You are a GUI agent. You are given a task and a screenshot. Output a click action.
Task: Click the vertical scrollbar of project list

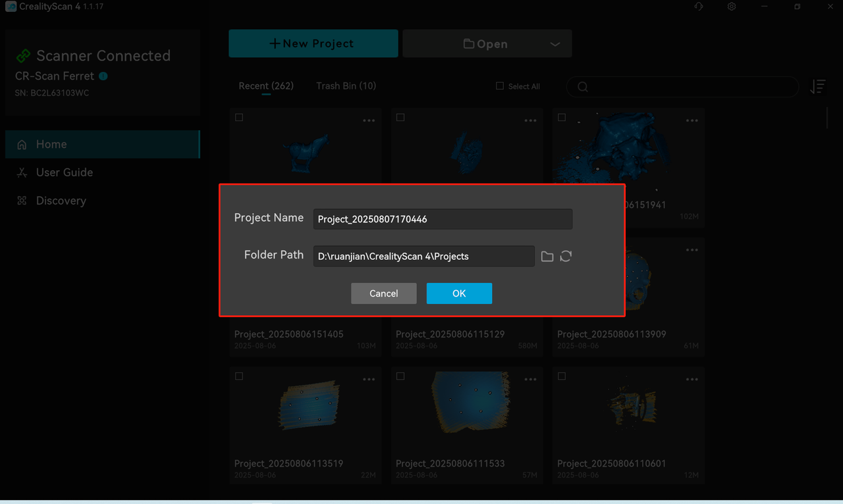coord(828,118)
